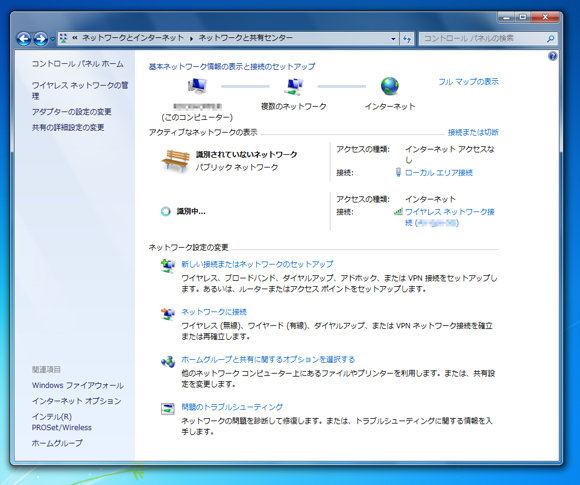
Task: Click the icon beside ネットワークに接続
Action: (168, 314)
